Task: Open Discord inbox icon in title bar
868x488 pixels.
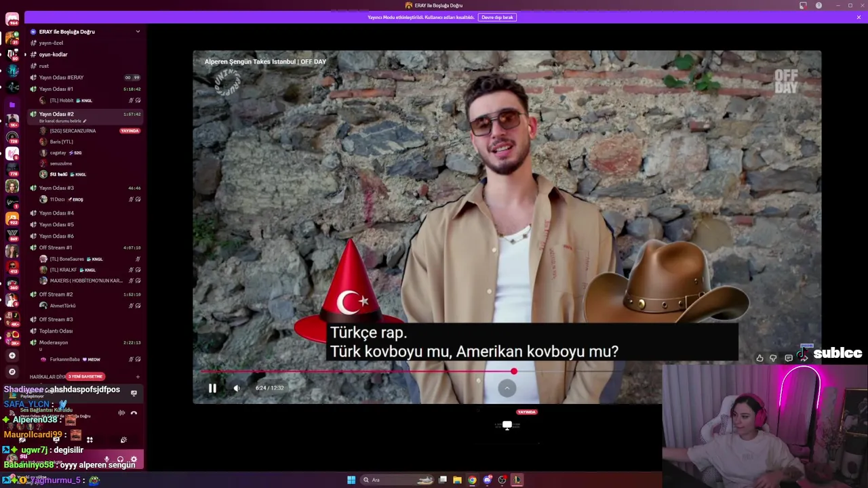Action: tap(803, 5)
